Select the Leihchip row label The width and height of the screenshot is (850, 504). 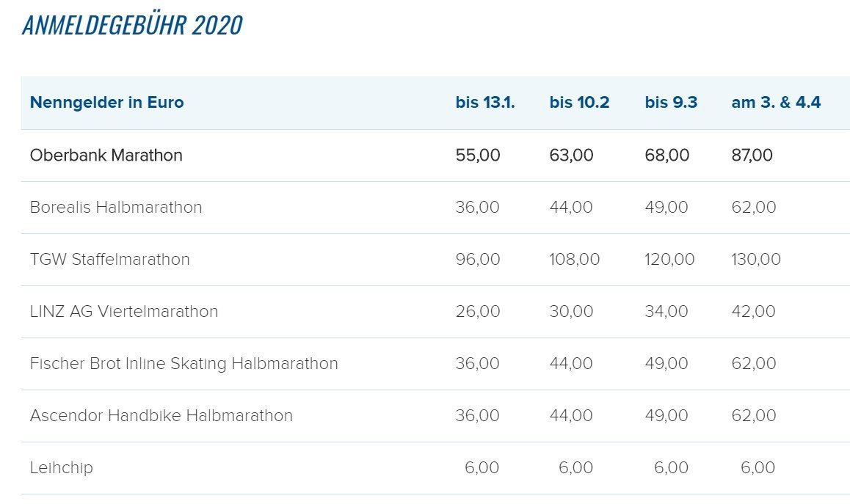(x=62, y=468)
